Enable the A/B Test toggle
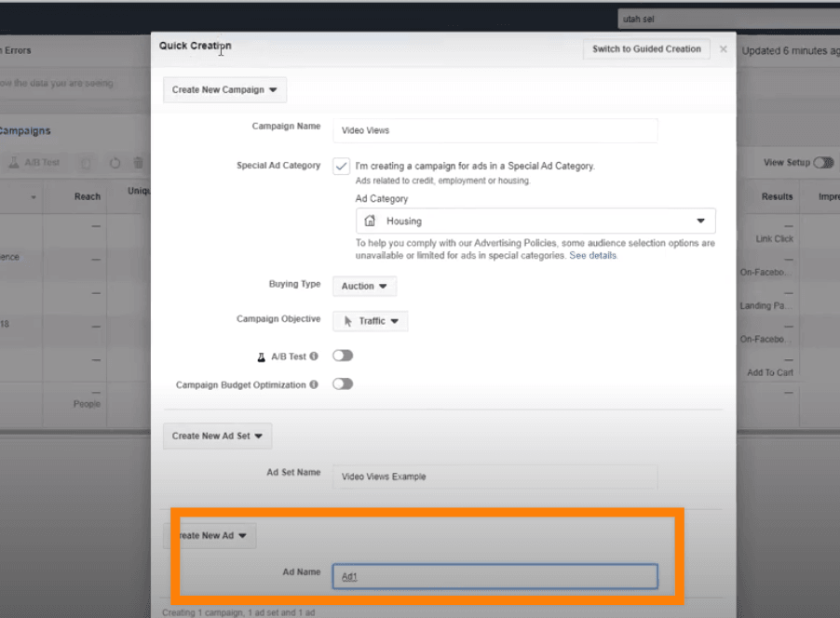The image size is (840, 618). 343,356
